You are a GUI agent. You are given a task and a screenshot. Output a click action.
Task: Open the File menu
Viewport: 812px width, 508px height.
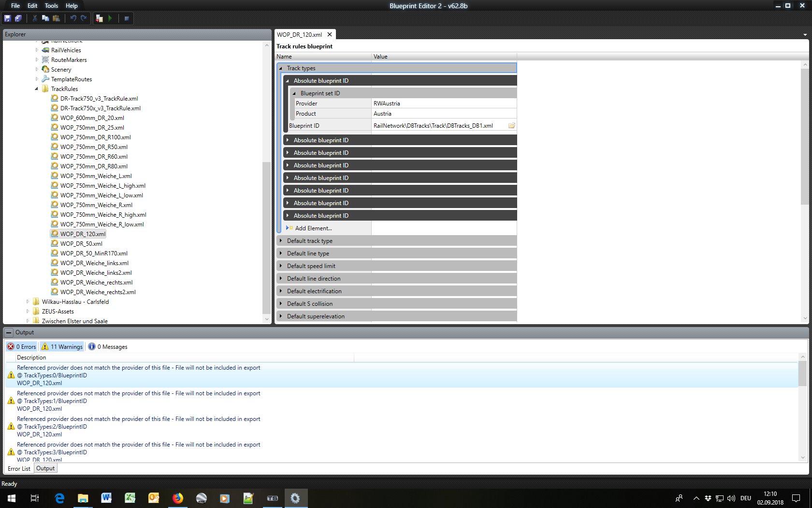click(x=15, y=6)
